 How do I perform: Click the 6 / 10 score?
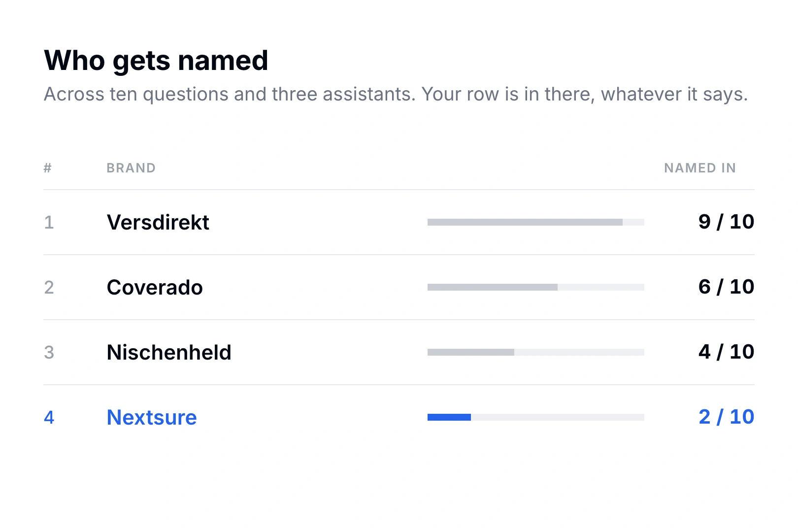[x=726, y=287]
